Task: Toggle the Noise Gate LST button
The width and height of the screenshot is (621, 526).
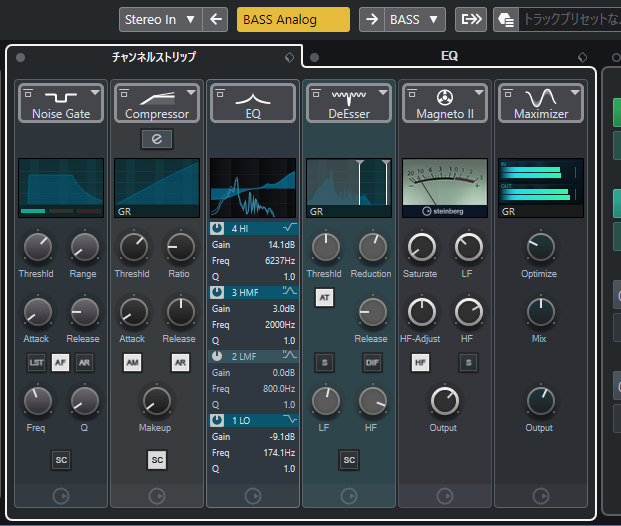Action: pos(36,362)
